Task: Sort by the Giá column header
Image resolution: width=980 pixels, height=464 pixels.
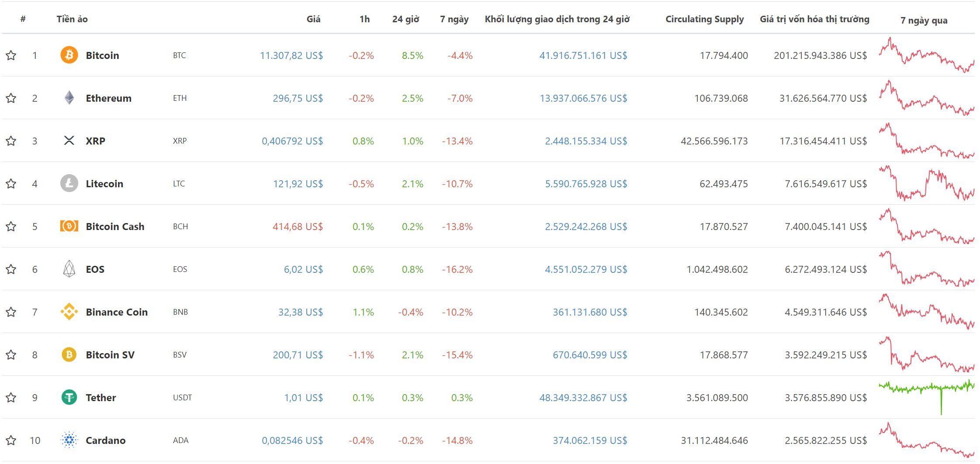Action: coord(313,19)
